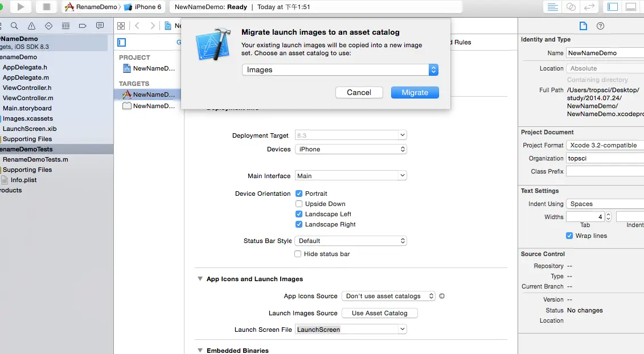Cancel the migrate dialog
This screenshot has width=644, height=354.
click(x=359, y=92)
